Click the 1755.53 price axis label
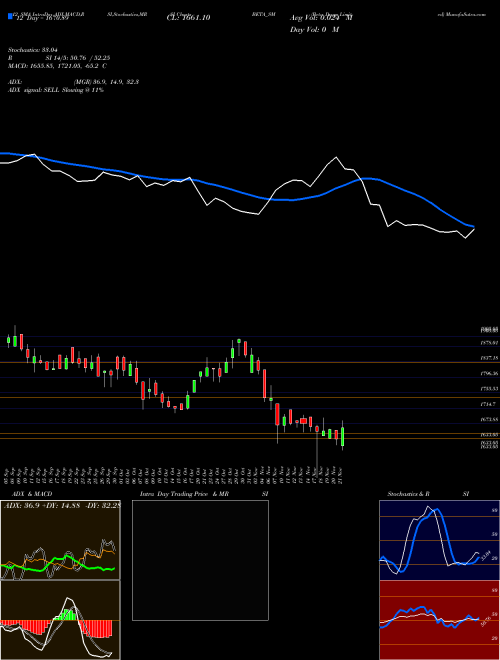Viewport: 500px width, 660px height. (x=489, y=389)
